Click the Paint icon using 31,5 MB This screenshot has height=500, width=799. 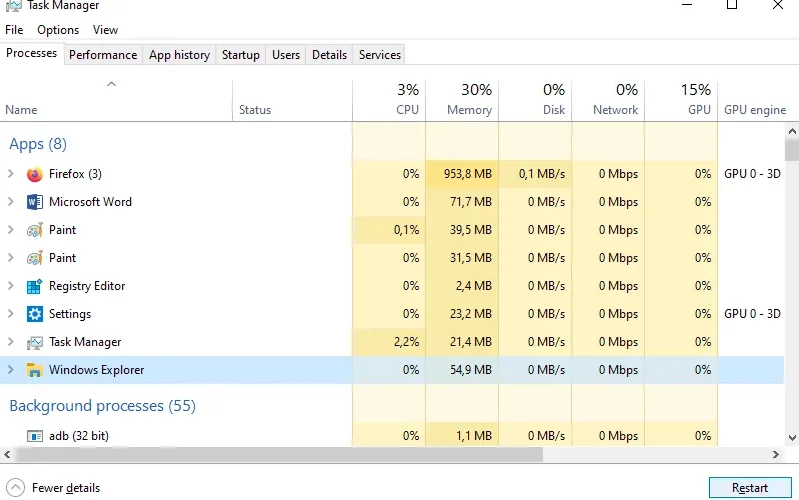[35, 258]
